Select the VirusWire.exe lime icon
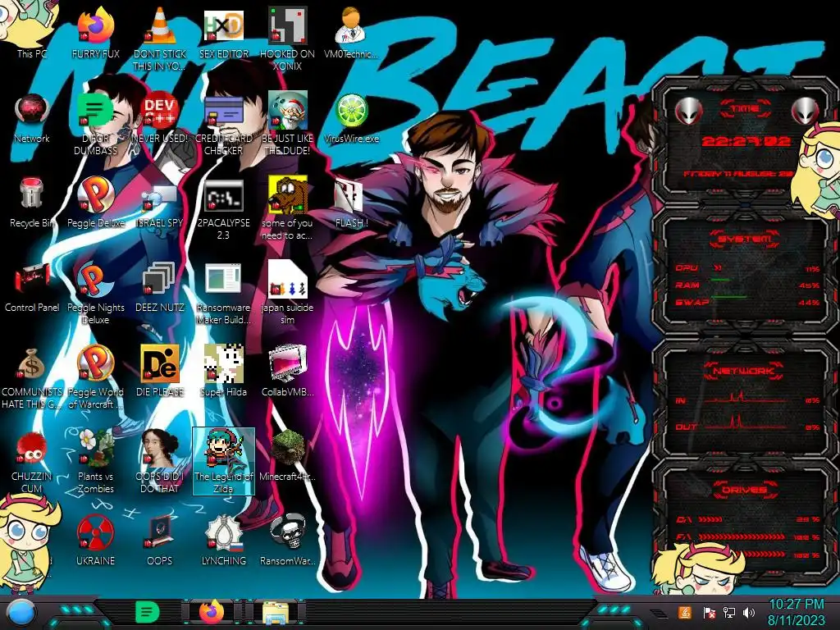This screenshot has height=630, width=840. coord(351,118)
